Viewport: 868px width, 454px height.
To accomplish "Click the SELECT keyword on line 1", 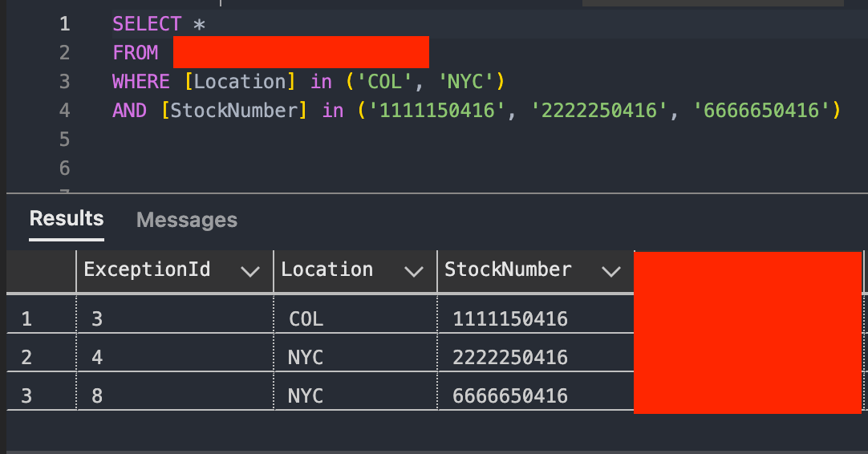I will tap(147, 24).
